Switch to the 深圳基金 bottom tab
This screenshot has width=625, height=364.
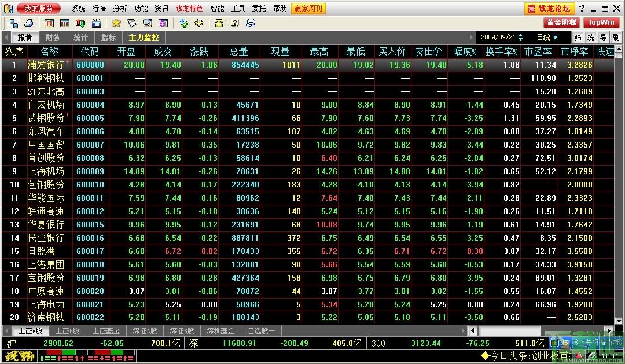pos(220,331)
